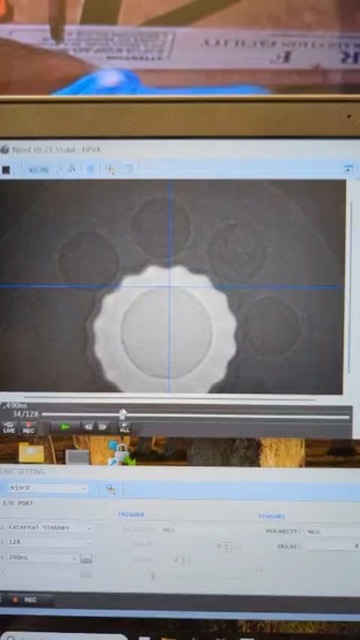360x640 pixels.
Task: Open the yellow folder on desktop
Action: pos(31,452)
